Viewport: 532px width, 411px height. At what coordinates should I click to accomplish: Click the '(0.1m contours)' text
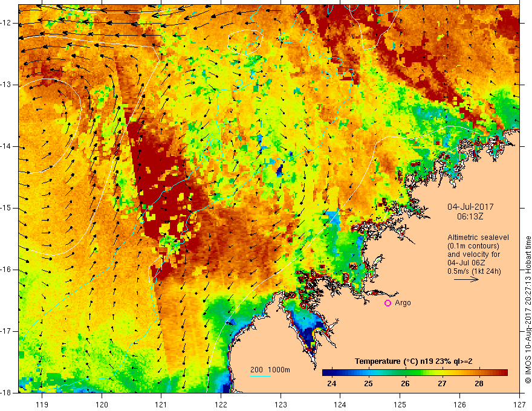click(x=473, y=246)
